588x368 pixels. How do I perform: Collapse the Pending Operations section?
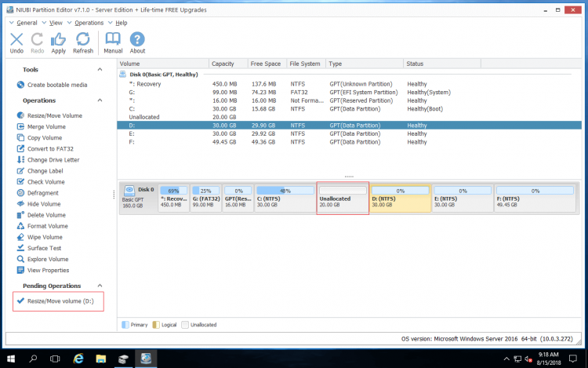tap(100, 286)
